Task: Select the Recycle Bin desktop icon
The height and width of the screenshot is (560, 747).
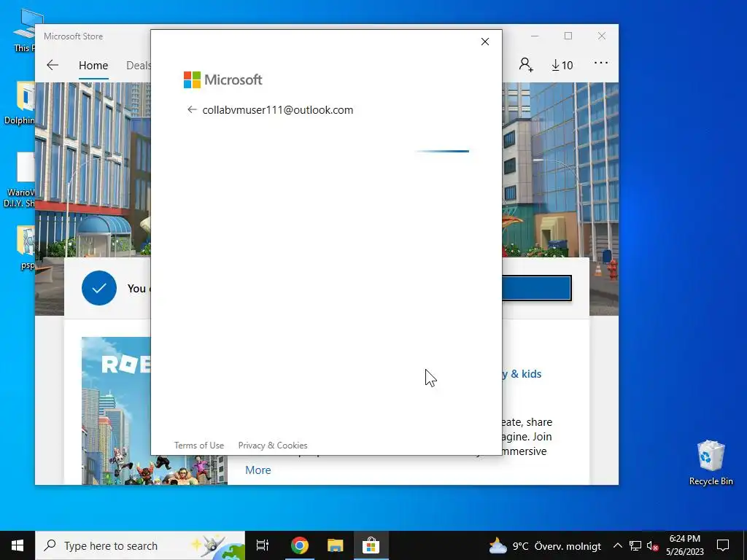Action: tap(711, 463)
